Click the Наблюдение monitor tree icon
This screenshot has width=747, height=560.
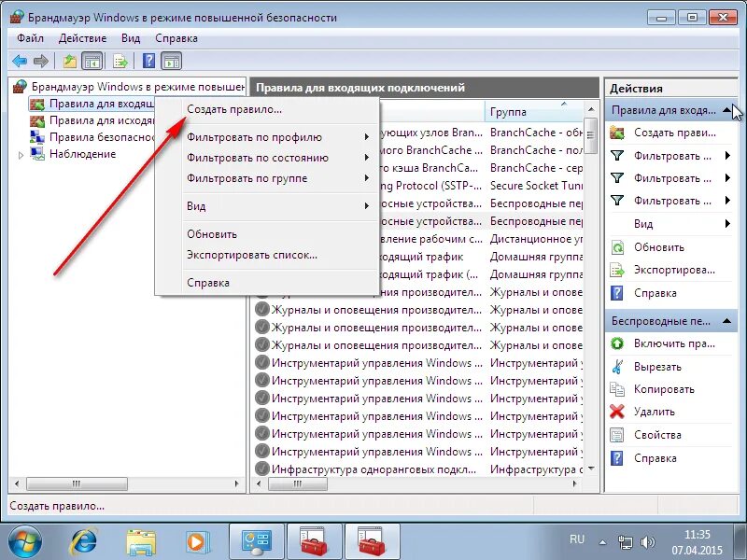click(37, 154)
